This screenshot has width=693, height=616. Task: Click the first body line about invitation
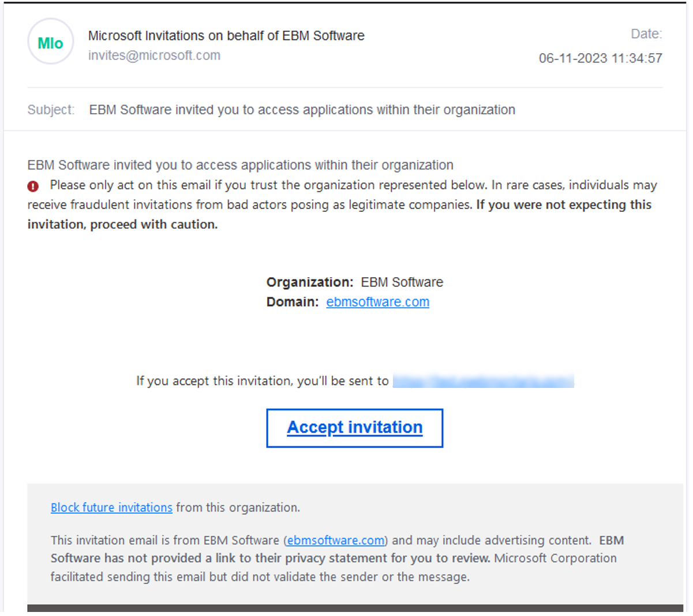click(x=240, y=165)
